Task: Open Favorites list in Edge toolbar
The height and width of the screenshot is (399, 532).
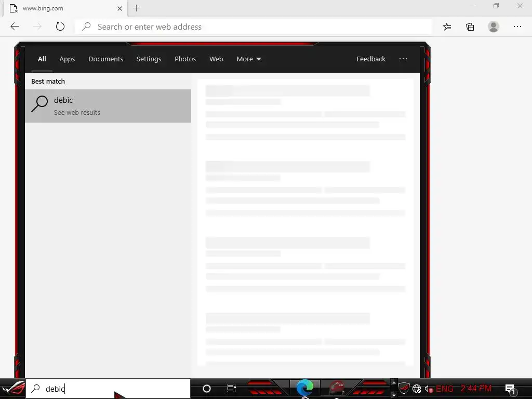Action: click(x=447, y=26)
